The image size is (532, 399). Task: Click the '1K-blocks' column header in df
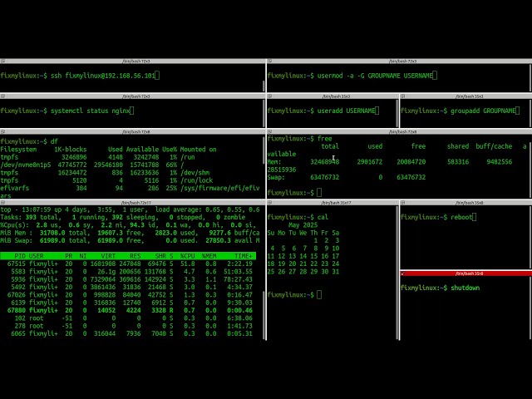pyautogui.click(x=70, y=150)
